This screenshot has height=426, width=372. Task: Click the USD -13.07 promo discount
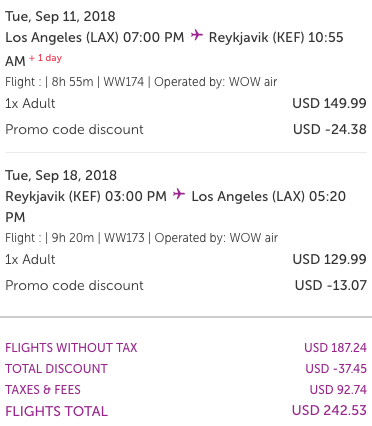pyautogui.click(x=331, y=285)
